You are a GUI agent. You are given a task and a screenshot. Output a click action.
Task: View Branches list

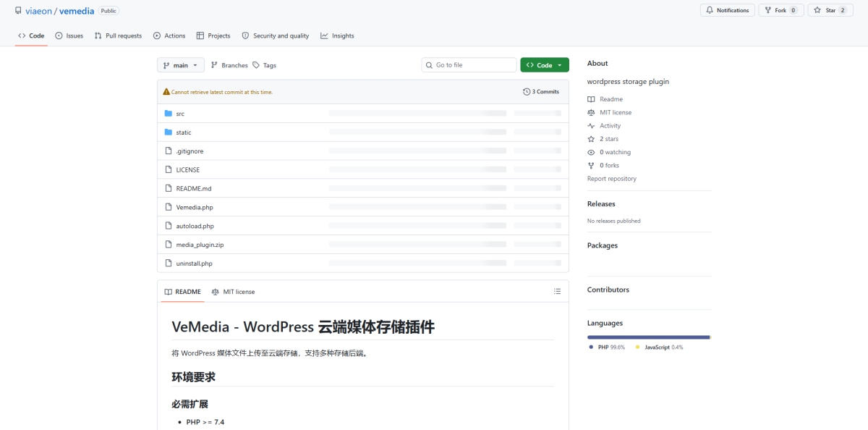click(229, 65)
